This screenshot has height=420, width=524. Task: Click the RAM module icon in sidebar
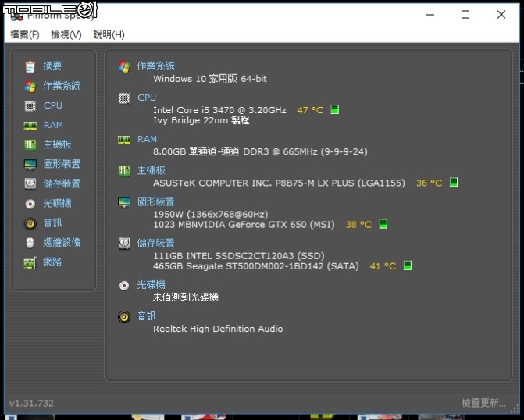click(x=30, y=126)
